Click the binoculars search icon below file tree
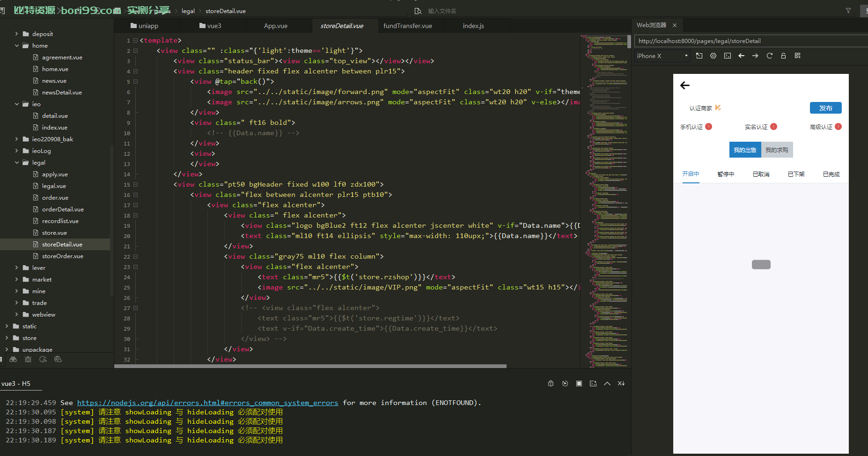Image resolution: width=868 pixels, height=456 pixels. point(13,359)
